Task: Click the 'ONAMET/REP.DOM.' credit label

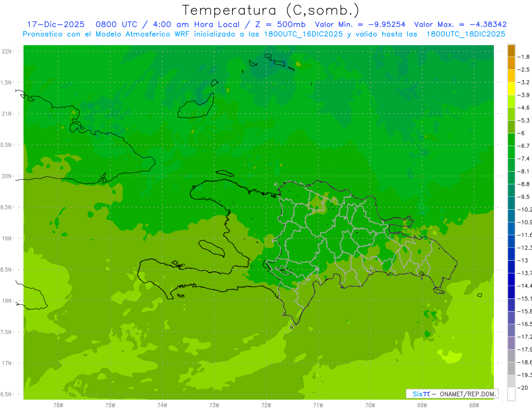Action: click(468, 394)
